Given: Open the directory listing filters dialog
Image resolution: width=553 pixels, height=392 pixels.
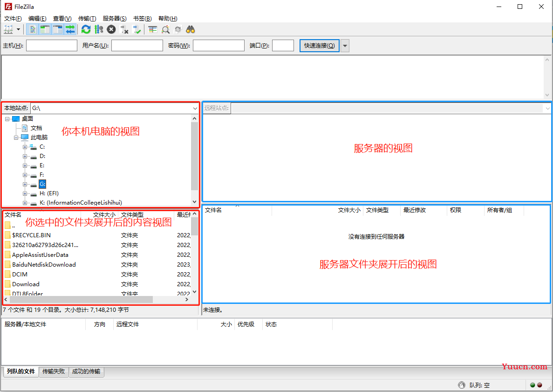Looking at the screenshot, I should (x=152, y=30).
